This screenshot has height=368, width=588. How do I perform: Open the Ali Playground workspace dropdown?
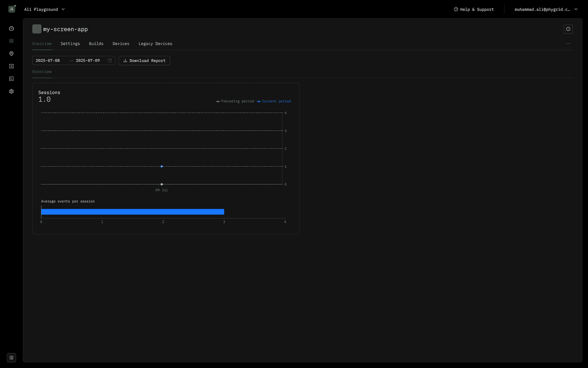[44, 9]
